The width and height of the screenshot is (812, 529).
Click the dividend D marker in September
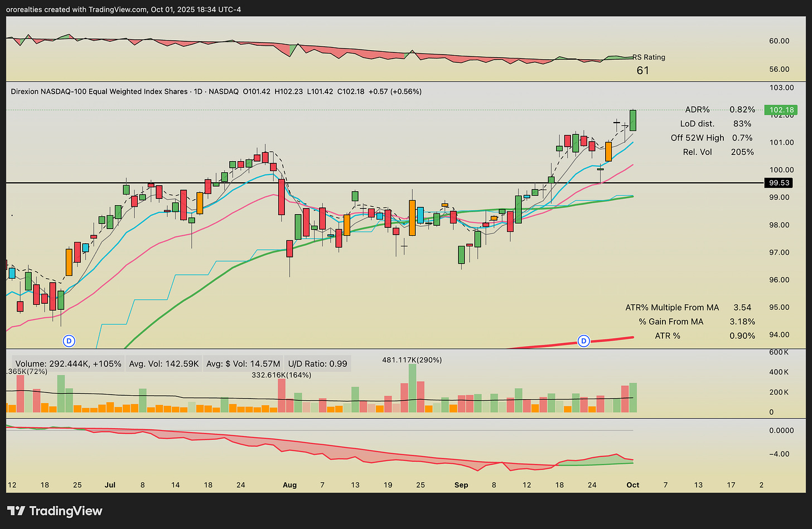pyautogui.click(x=584, y=340)
